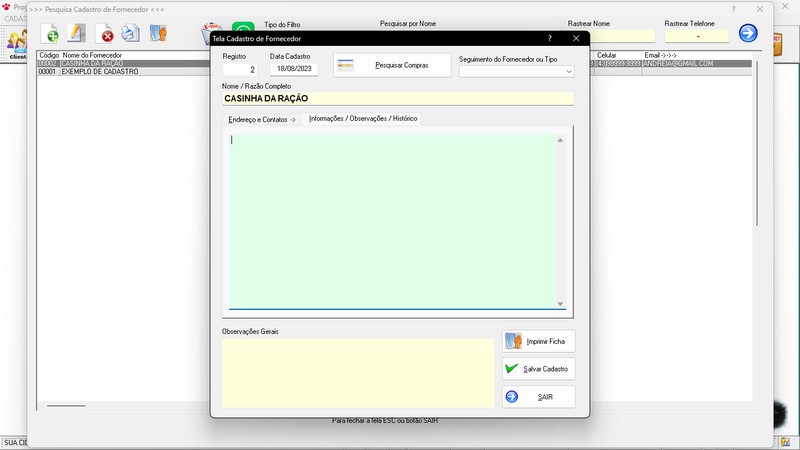Click the exit door toolbar icon
800x450 pixels.
[158, 34]
